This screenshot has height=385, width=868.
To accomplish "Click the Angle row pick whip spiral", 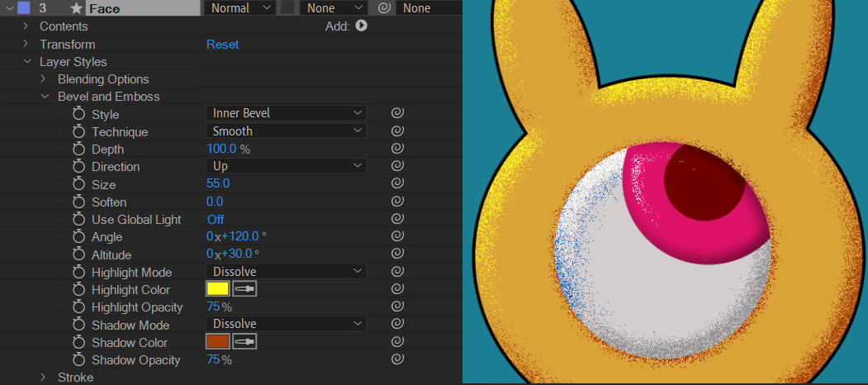I will coord(397,236).
